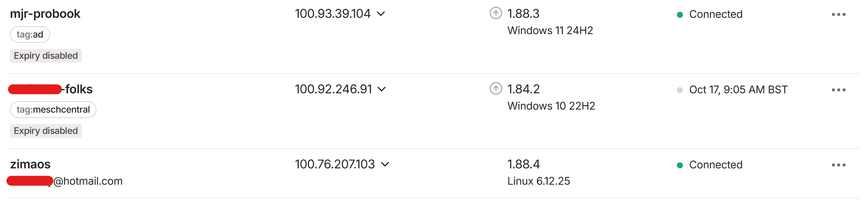Screen dimensions: 868x201
Task: Click the tag:meschcentral badge
Action: click(53, 110)
